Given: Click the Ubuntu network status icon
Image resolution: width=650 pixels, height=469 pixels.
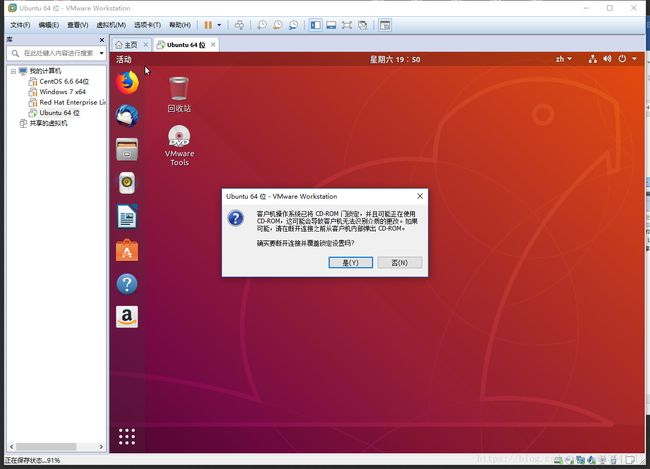Looking at the screenshot, I should click(x=592, y=59).
